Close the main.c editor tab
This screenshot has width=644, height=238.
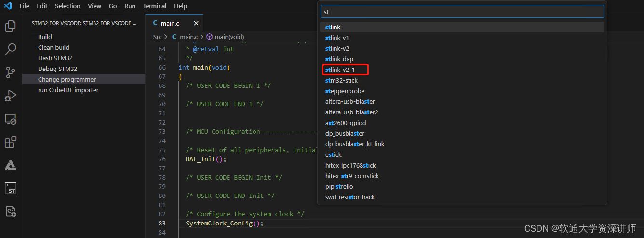coord(196,23)
